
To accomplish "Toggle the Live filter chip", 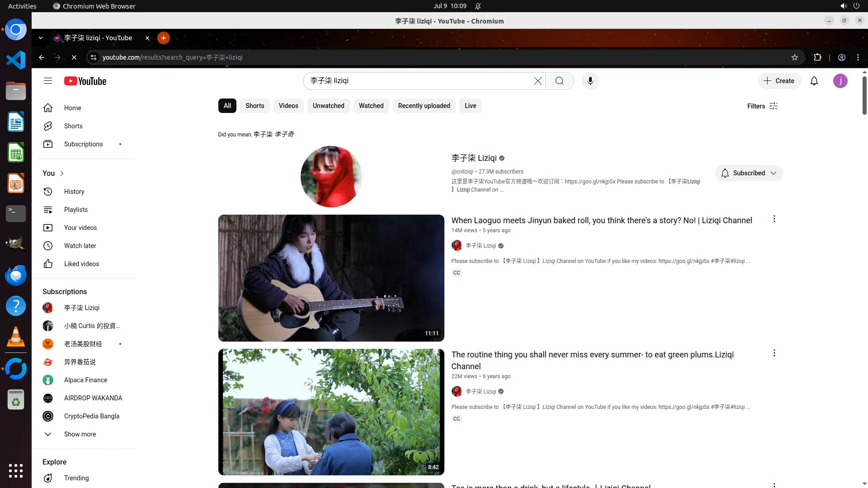I will coord(470,106).
